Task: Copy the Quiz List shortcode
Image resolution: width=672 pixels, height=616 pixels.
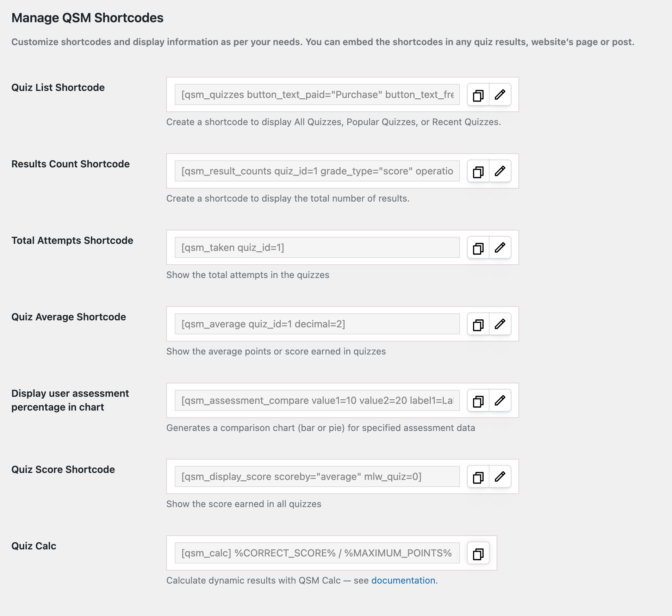Action: click(x=478, y=95)
